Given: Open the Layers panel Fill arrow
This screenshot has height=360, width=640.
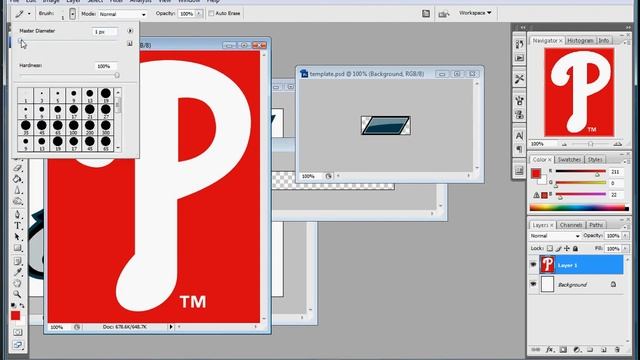Looking at the screenshot, I should (x=625, y=248).
